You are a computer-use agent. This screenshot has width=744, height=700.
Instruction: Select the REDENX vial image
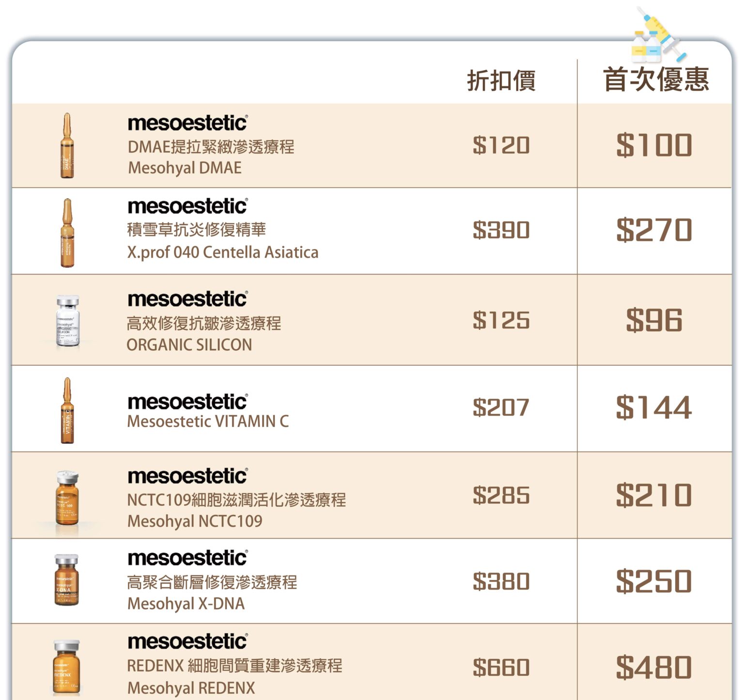pyautogui.click(x=66, y=667)
